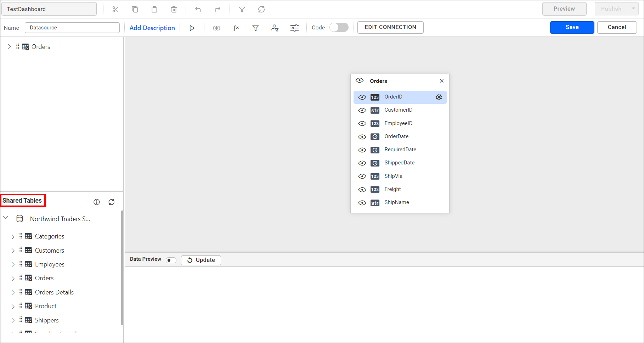This screenshot has width=644, height=343.
Task: Expand the Customers table
Action: point(13,251)
